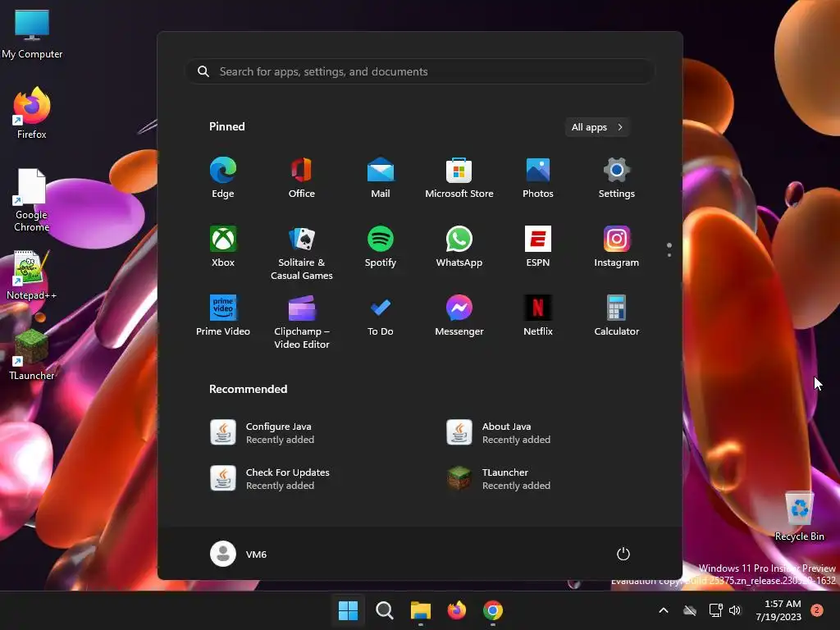Click the volume speaker tray icon
Viewport: 840px width, 630px height.
point(735,610)
